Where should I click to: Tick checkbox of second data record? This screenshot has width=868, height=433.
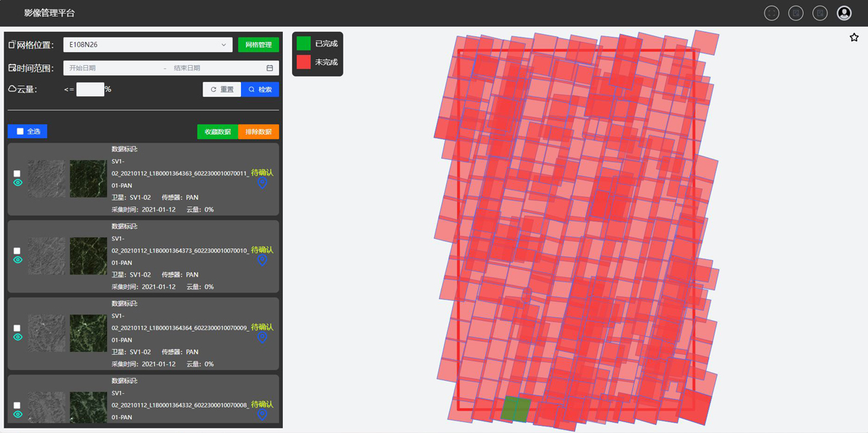click(x=17, y=251)
